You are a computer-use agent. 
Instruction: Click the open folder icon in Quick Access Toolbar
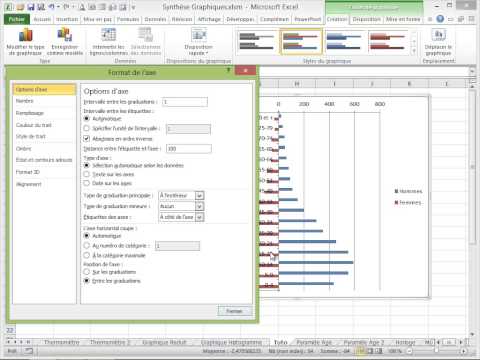coord(20,7)
